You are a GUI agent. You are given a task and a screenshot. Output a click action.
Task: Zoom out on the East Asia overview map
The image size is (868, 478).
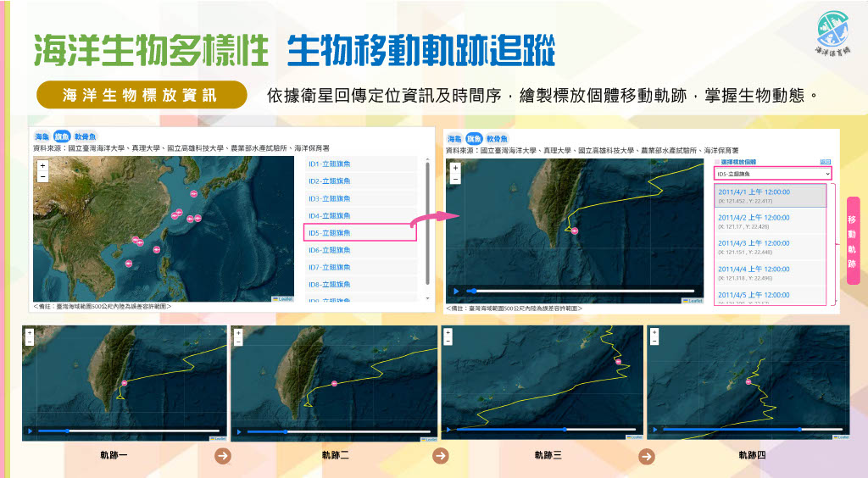(42, 177)
